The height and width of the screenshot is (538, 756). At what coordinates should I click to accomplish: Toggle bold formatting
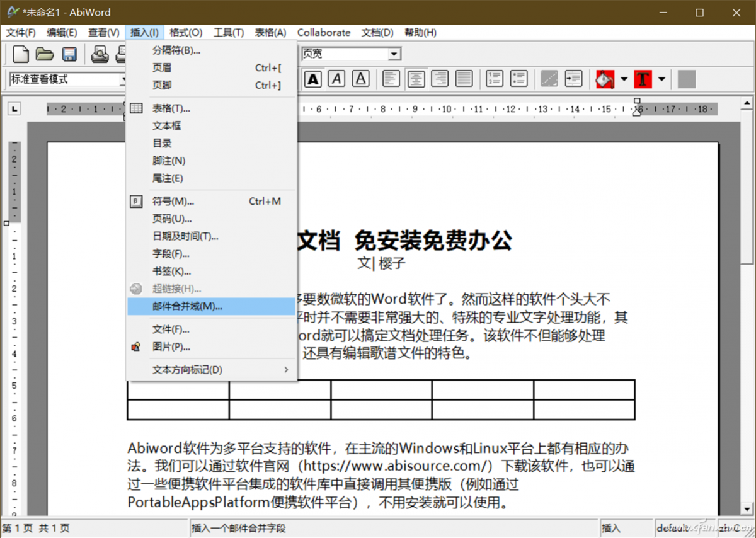(x=313, y=79)
